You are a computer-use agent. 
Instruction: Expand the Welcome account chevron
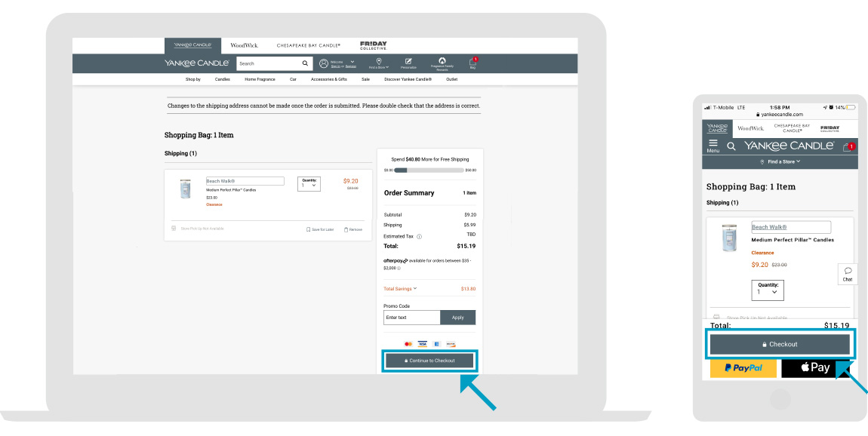pos(352,61)
